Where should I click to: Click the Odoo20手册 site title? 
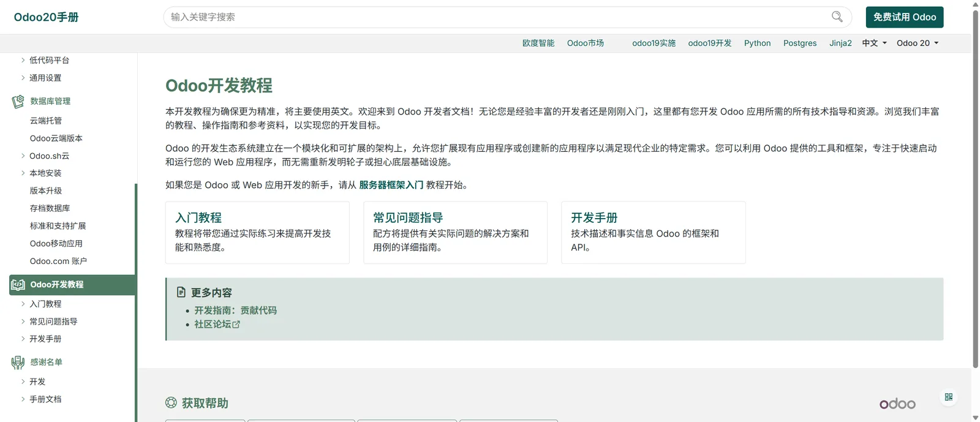(x=47, y=17)
